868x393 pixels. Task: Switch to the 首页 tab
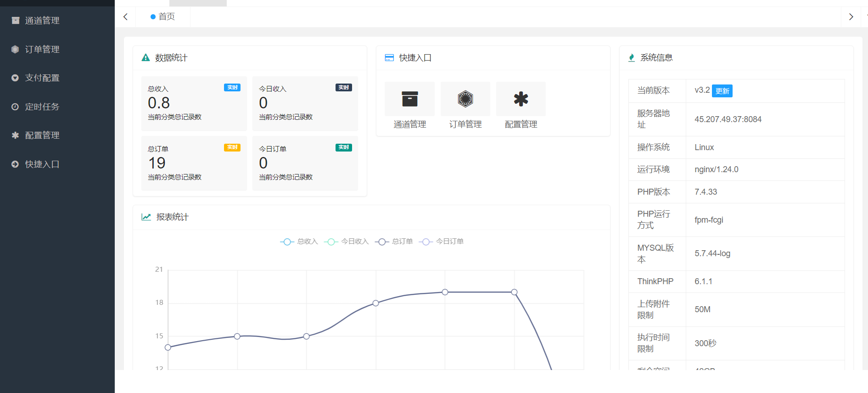click(x=163, y=17)
